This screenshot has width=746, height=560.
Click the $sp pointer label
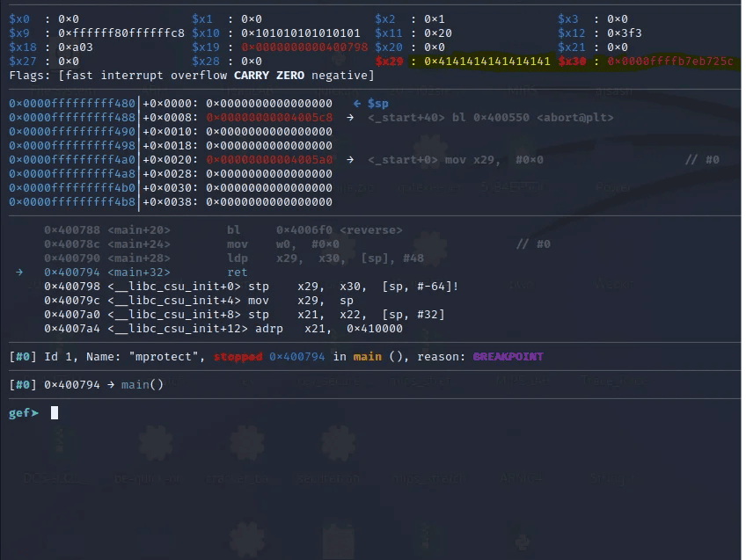pos(377,103)
